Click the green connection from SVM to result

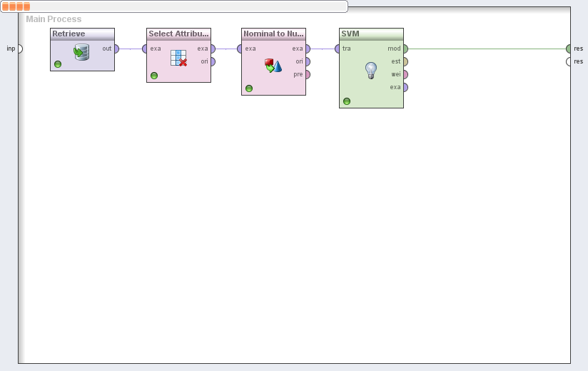pyautogui.click(x=487, y=49)
